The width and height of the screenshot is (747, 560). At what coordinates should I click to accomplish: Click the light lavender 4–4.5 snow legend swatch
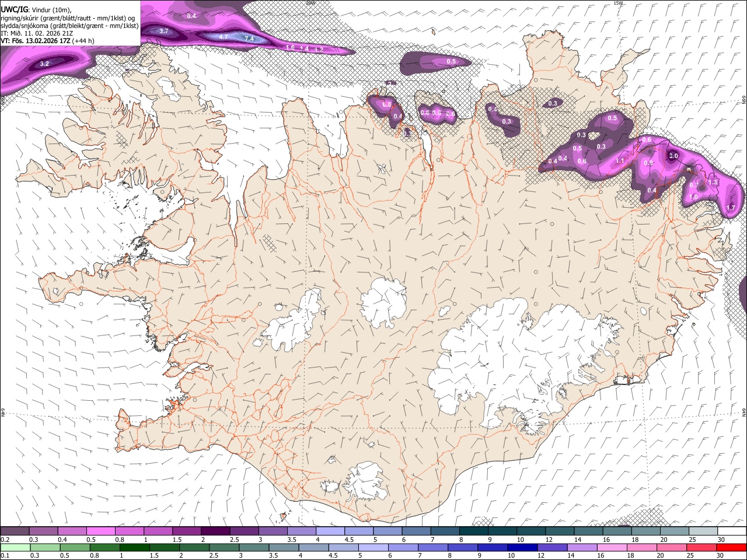pyautogui.click(x=330, y=531)
